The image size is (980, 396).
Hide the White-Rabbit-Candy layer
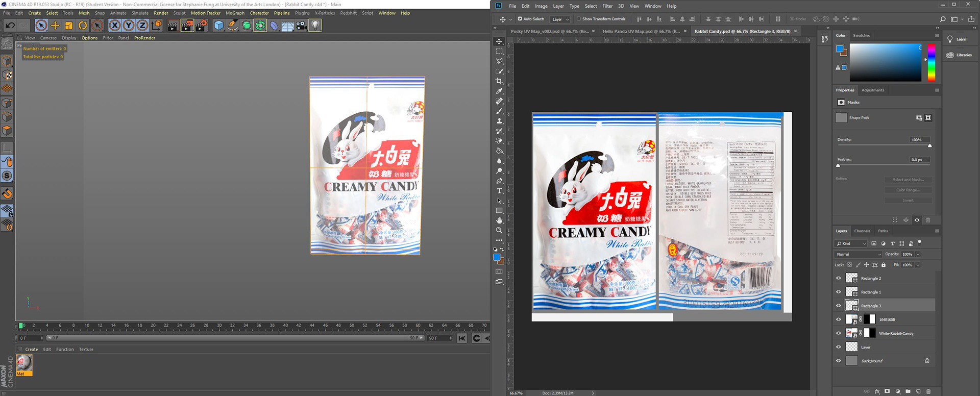[x=838, y=333]
